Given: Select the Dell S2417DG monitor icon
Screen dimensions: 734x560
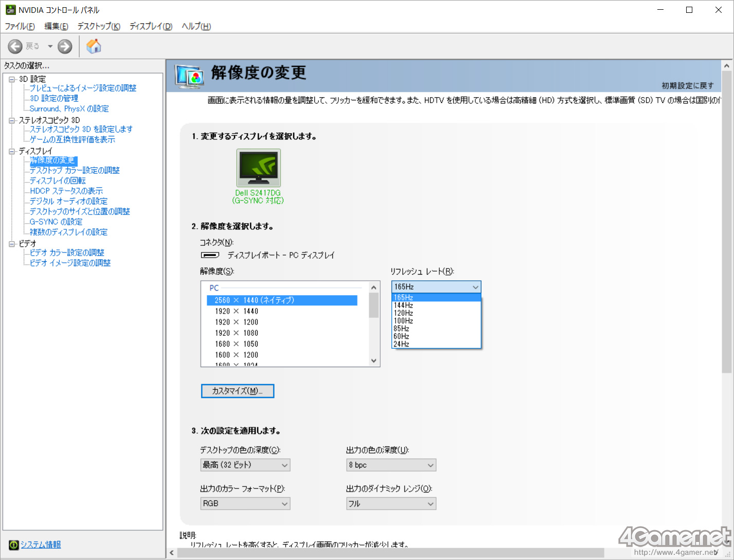Looking at the screenshot, I should point(259,168).
